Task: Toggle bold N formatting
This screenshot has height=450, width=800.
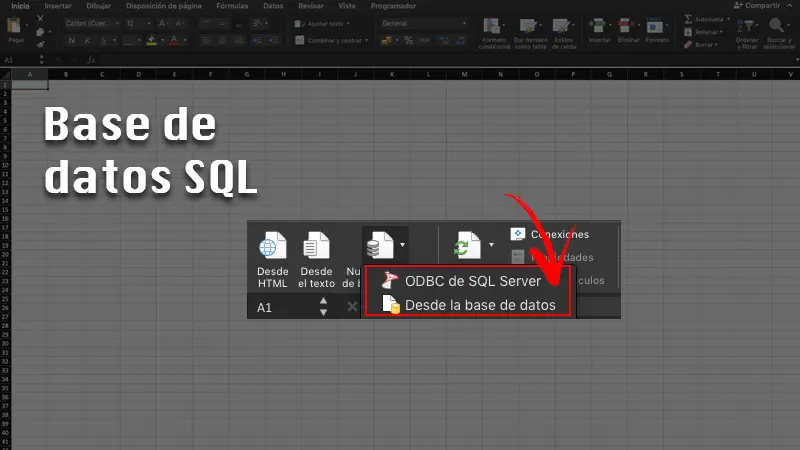Action: (x=71, y=40)
